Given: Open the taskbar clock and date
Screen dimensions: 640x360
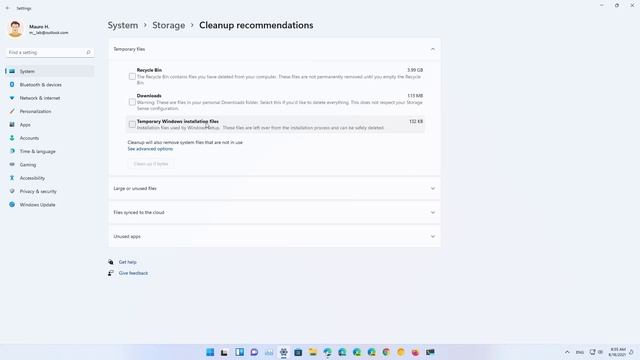Looking at the screenshot, I should [x=617, y=352].
